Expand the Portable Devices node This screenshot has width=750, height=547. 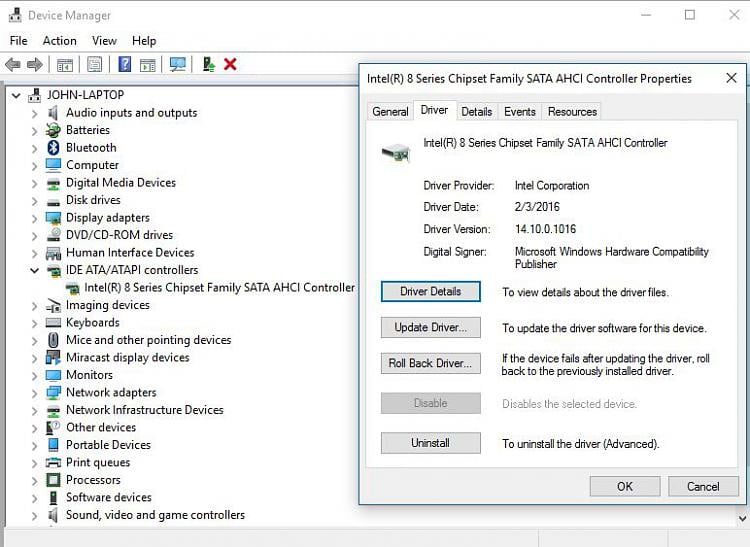point(34,445)
